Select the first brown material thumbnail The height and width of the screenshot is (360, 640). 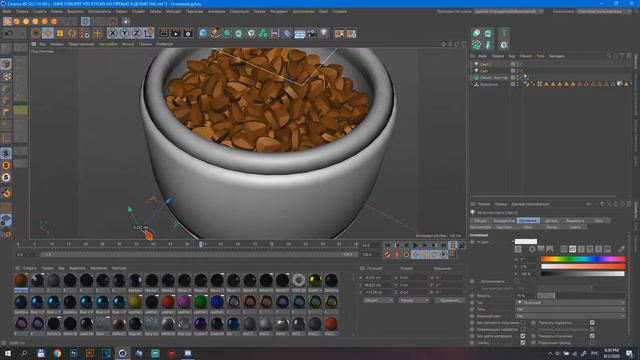pos(21,280)
